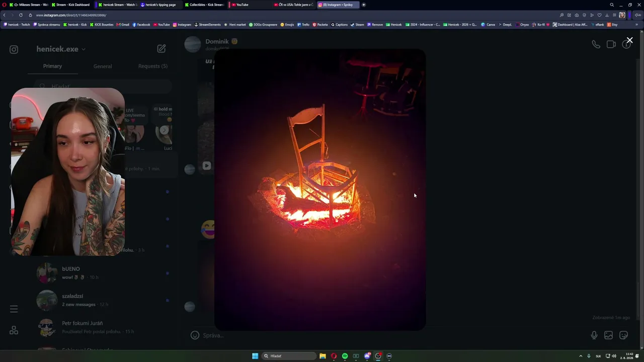
Task: Open the browser heart bookmarks icon
Action: [599, 15]
